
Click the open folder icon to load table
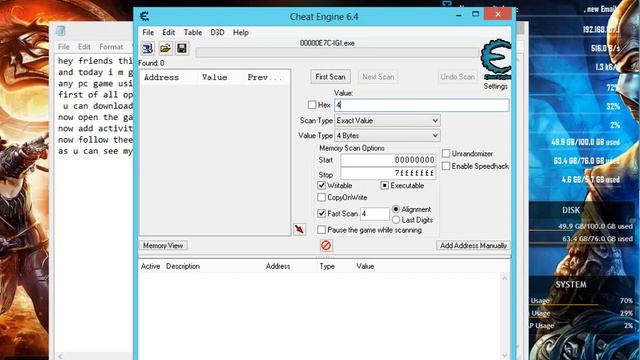[165, 48]
